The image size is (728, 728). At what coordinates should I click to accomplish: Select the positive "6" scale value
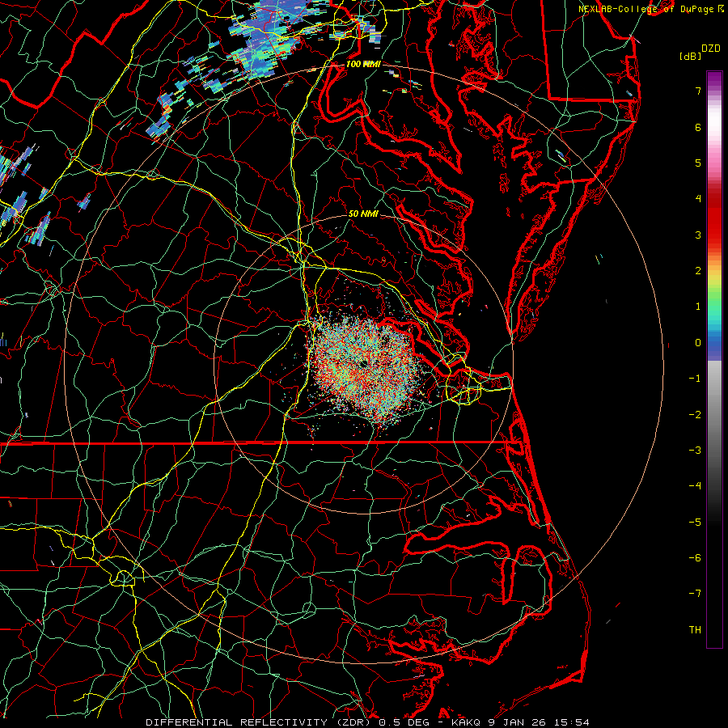click(698, 127)
